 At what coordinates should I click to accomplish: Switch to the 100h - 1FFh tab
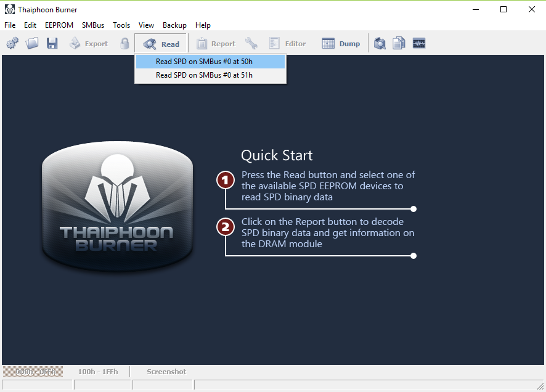[98, 372]
